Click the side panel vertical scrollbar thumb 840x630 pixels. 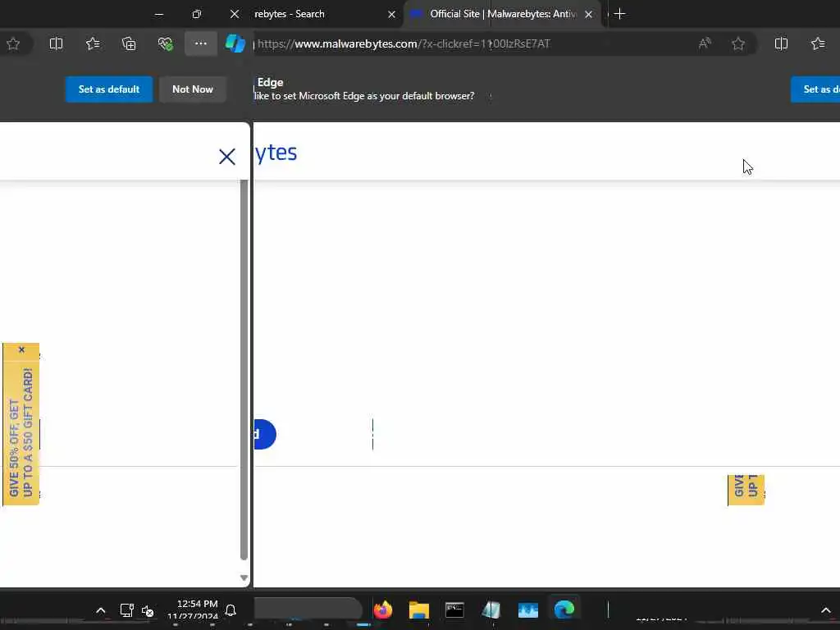(244, 370)
